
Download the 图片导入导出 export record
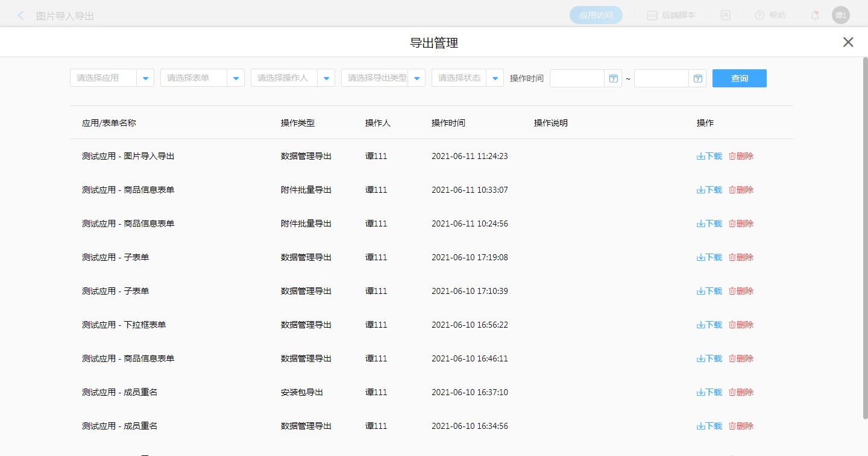click(709, 156)
